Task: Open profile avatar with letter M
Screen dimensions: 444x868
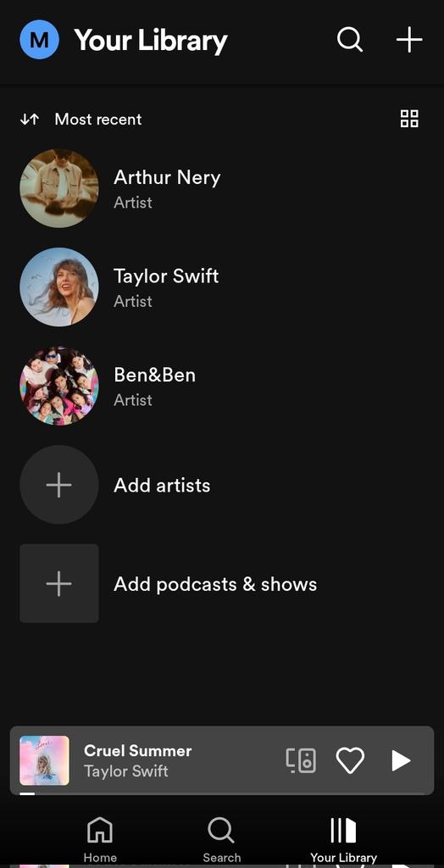Action: coord(39,39)
